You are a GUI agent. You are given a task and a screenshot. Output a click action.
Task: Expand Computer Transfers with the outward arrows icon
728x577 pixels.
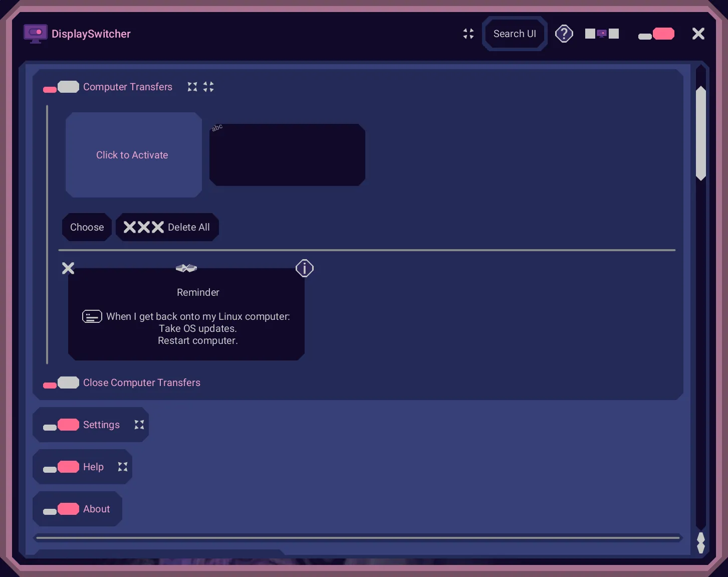[192, 87]
